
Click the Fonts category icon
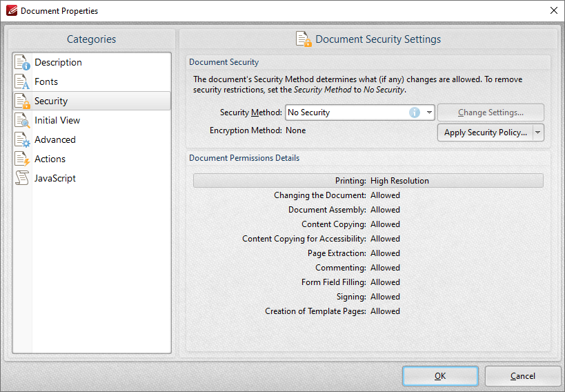(x=22, y=81)
